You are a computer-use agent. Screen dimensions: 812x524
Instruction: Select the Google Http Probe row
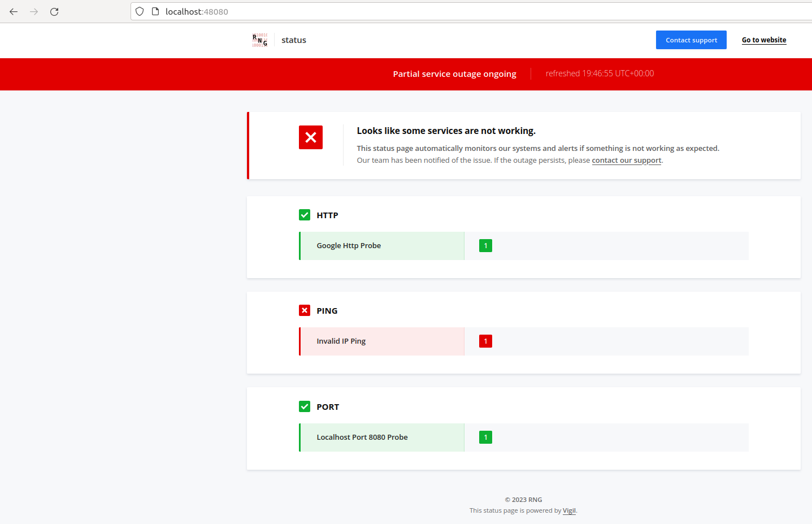click(382, 246)
